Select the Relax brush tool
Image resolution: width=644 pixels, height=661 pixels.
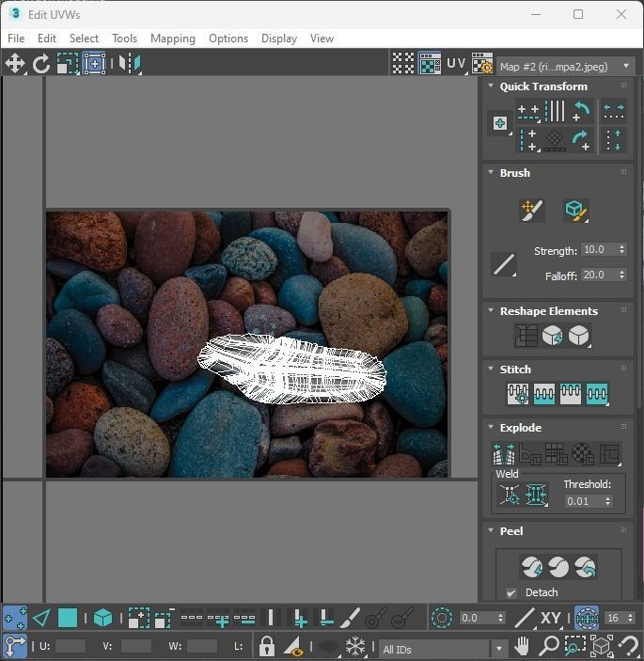point(575,211)
